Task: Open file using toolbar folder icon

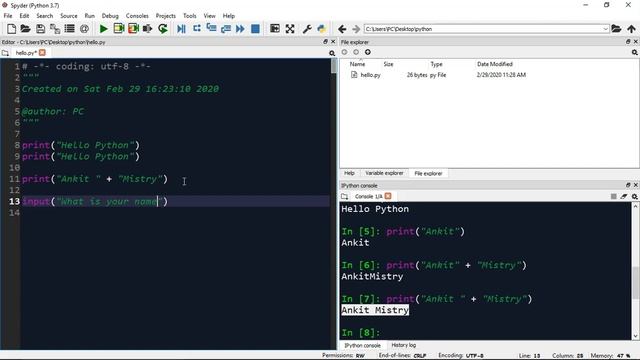Action: tap(25, 29)
